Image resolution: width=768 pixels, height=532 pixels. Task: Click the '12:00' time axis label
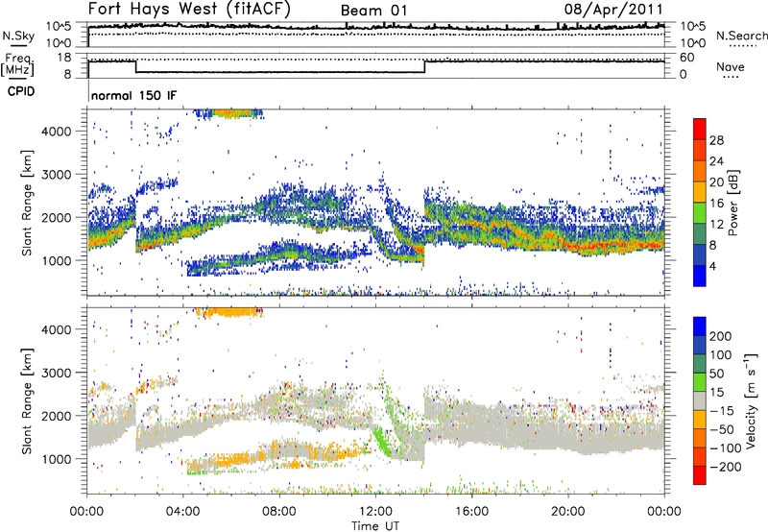click(375, 512)
